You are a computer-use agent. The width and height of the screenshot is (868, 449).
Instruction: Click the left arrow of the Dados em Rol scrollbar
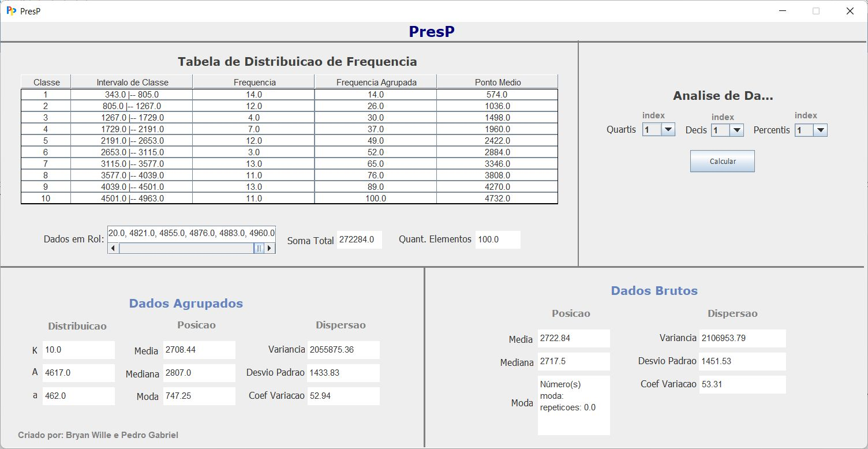[113, 248]
